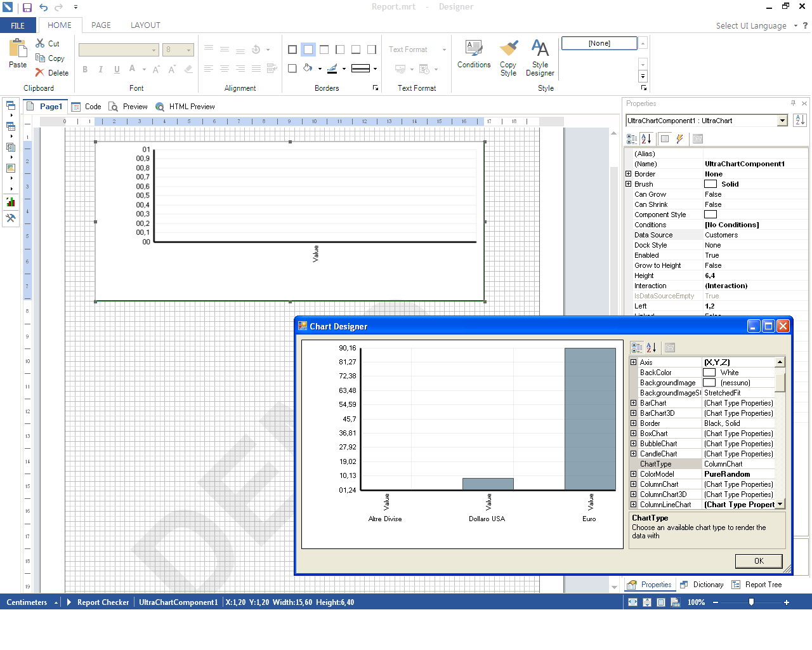Image resolution: width=812 pixels, height=650 pixels.
Task: Pin the Properties panel
Action: point(793,103)
